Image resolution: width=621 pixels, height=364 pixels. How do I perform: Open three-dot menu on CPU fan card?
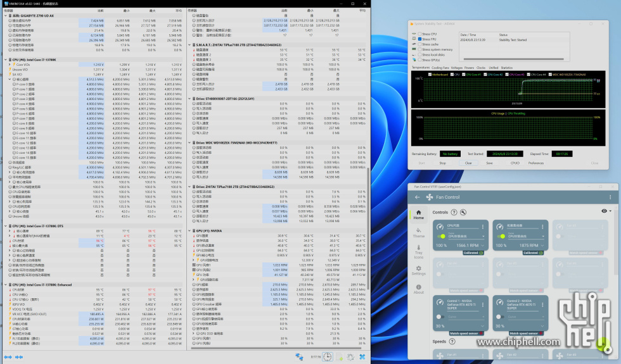click(x=482, y=227)
